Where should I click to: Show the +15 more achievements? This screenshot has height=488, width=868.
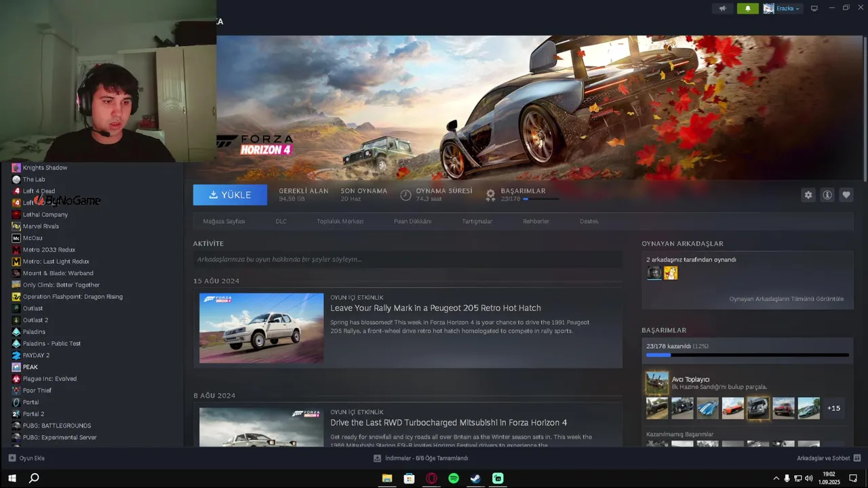(x=833, y=408)
